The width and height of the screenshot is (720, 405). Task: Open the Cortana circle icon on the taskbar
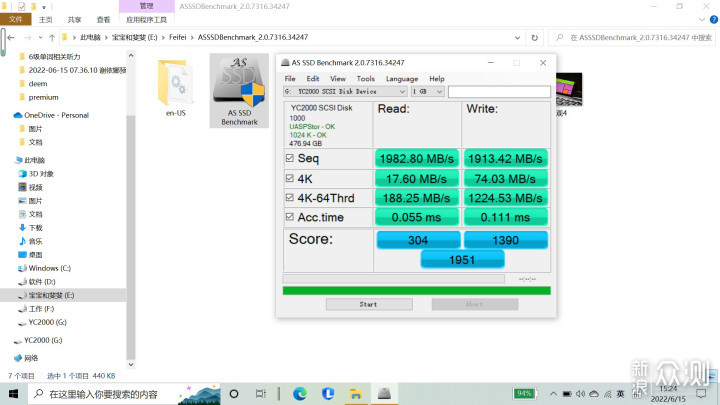point(234,394)
